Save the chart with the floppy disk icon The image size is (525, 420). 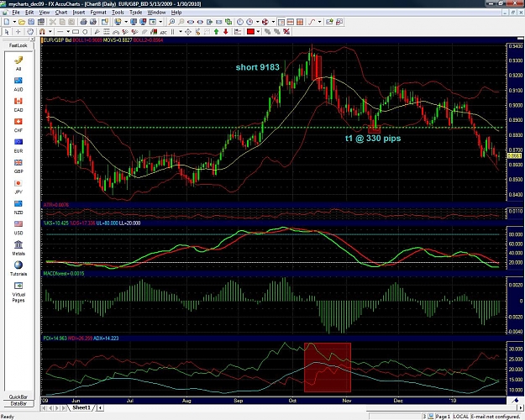coord(31,22)
